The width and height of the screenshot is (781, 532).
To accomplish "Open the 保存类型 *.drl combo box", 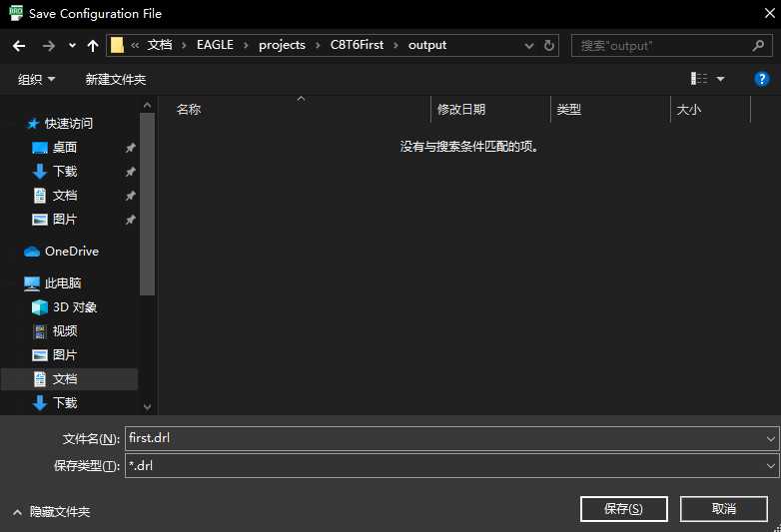I will [x=451, y=465].
